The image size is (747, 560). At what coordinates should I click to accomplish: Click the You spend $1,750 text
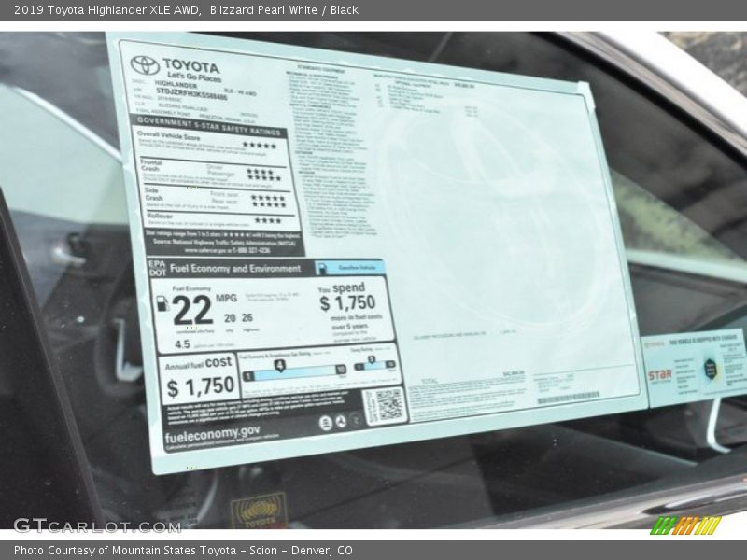click(x=348, y=299)
